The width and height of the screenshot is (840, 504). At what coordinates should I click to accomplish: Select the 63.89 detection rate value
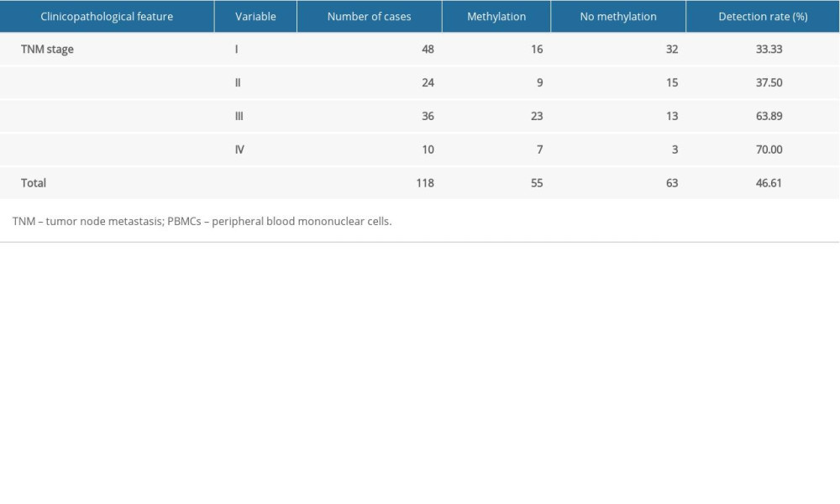click(769, 116)
